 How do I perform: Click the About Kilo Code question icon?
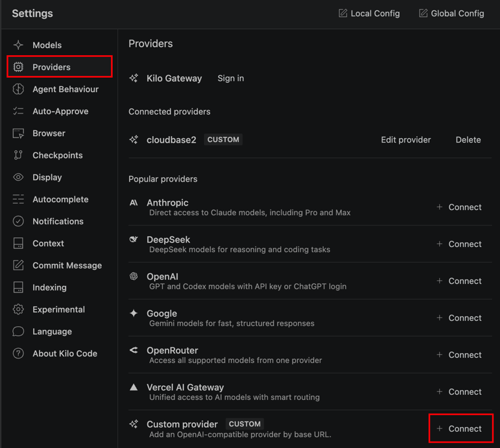coord(18,353)
